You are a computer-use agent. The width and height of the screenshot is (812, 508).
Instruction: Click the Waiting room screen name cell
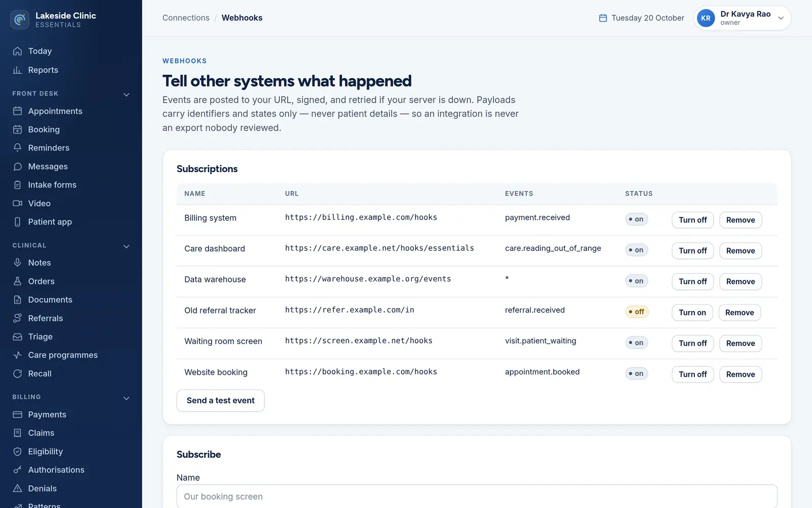(223, 341)
